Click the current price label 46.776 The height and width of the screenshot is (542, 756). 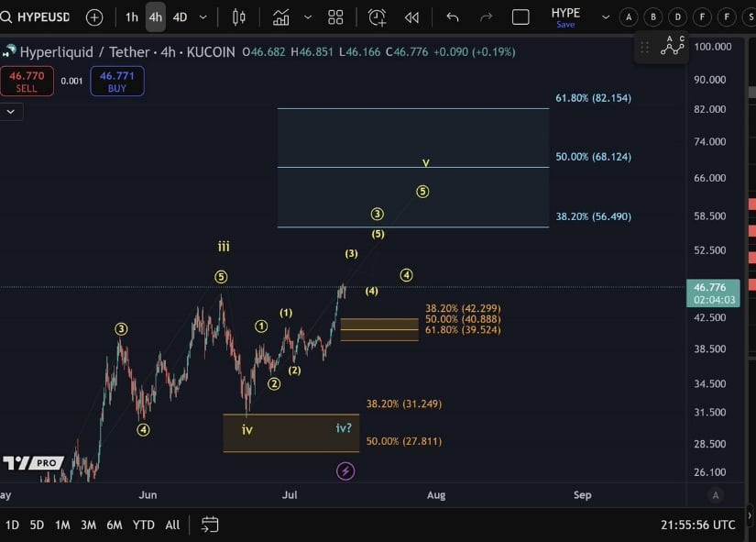[713, 293]
